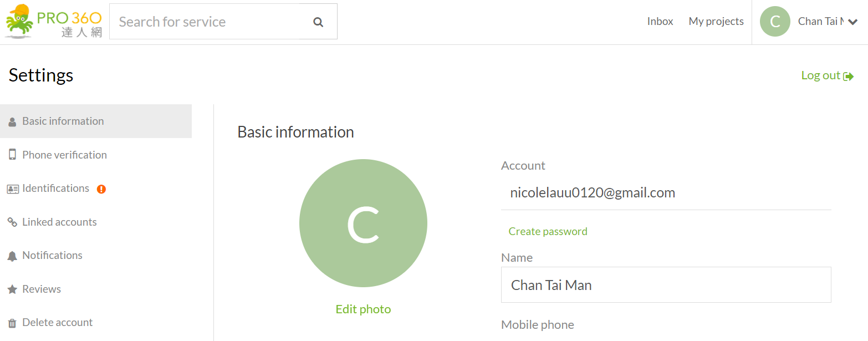This screenshot has width=868, height=341.
Task: Focus the Search for service field
Action: click(205, 22)
